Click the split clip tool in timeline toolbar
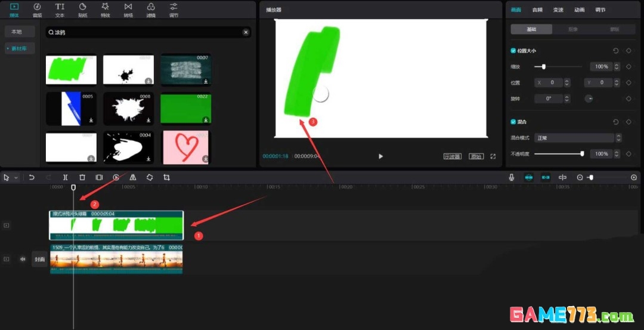 point(66,178)
